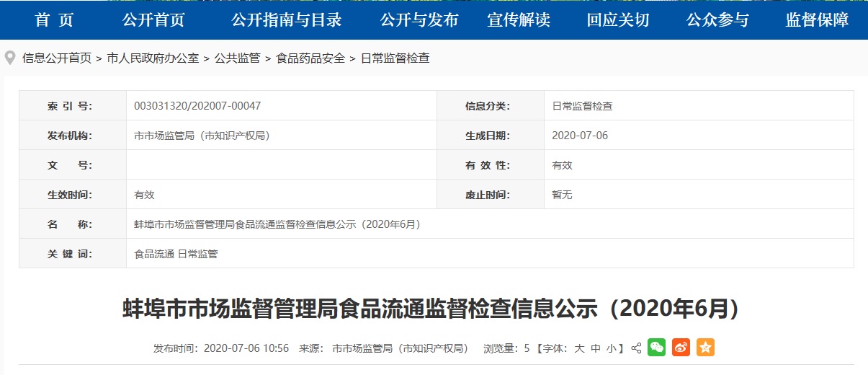Click the share symbol icon
The image size is (868, 375).
click(636, 348)
